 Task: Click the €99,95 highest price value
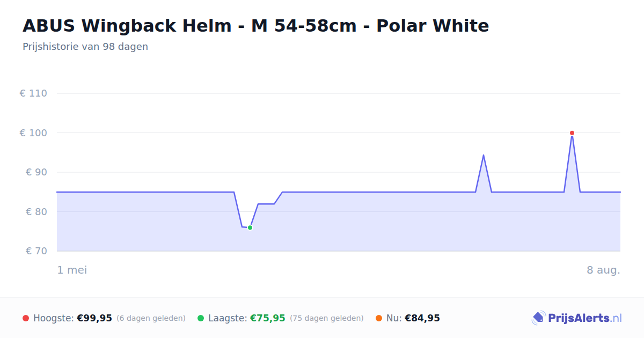click(x=94, y=318)
